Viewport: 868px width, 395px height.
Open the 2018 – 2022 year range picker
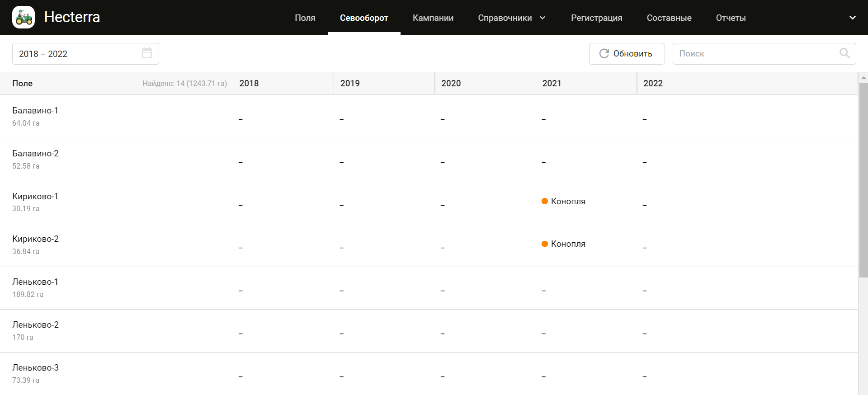point(77,54)
